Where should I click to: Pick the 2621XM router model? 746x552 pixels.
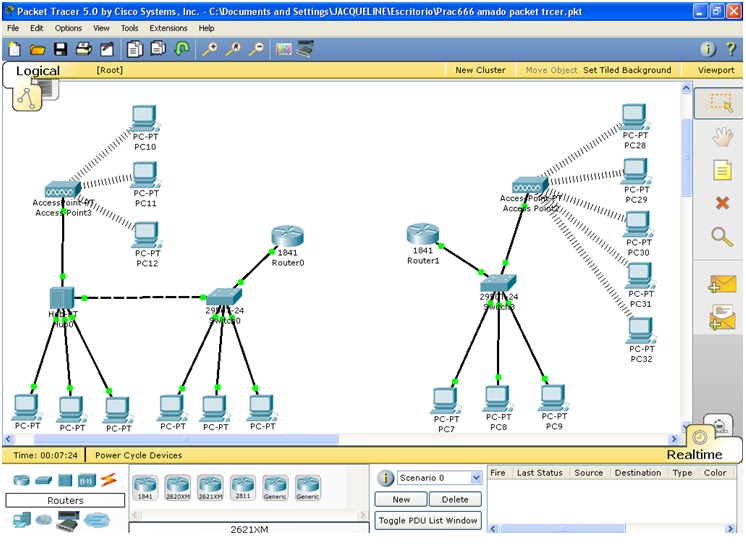(x=210, y=488)
